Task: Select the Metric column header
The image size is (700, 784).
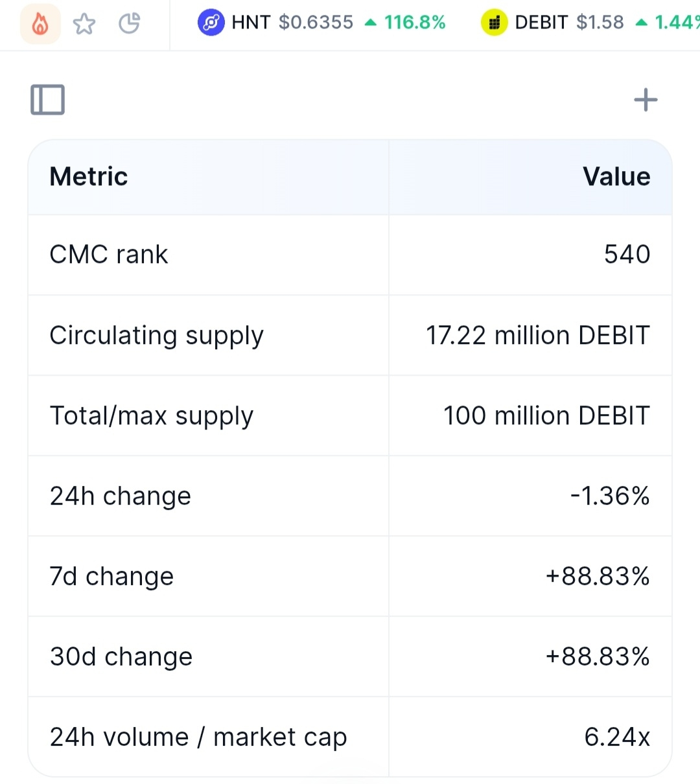Action: click(89, 176)
